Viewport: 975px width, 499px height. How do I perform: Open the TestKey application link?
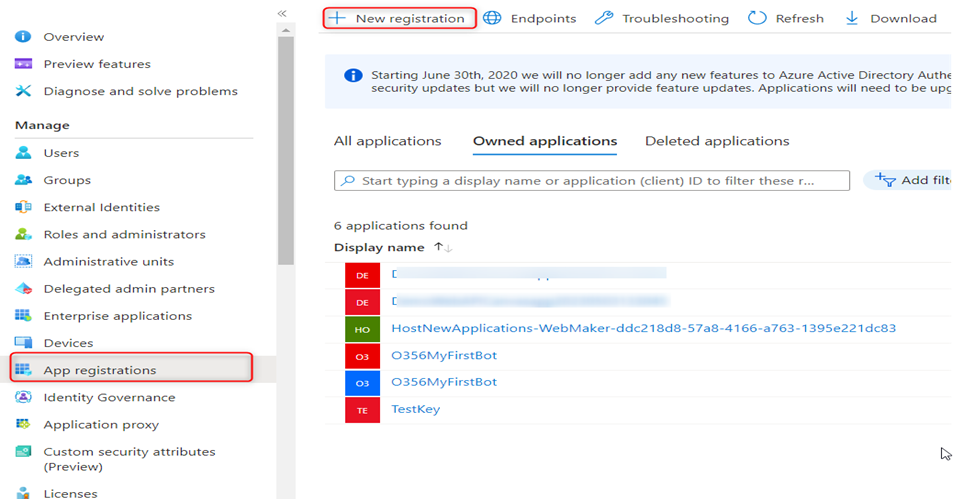pyautogui.click(x=415, y=409)
